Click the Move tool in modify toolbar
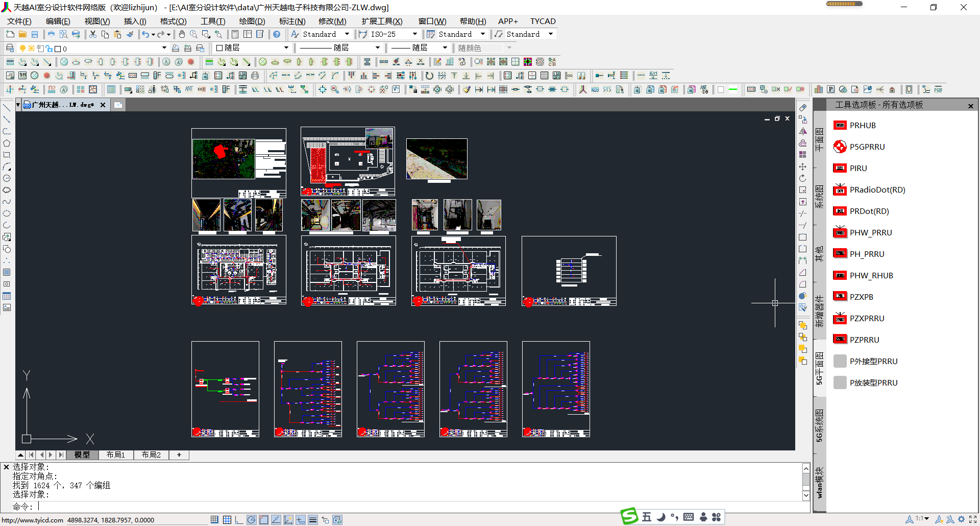 (x=803, y=167)
